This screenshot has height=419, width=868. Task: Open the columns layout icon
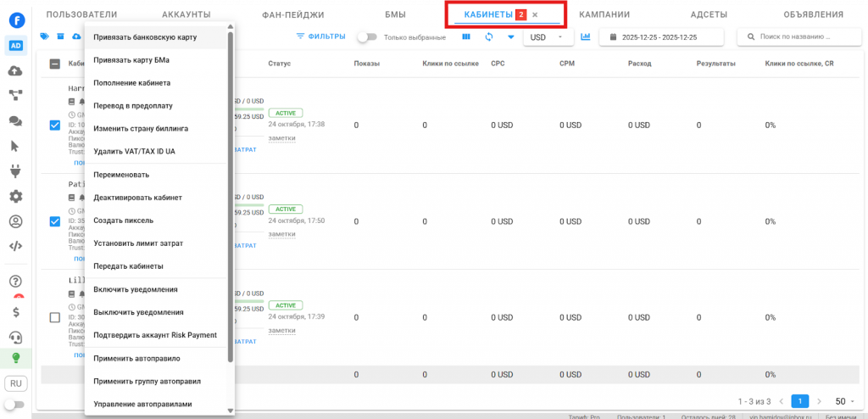[466, 37]
